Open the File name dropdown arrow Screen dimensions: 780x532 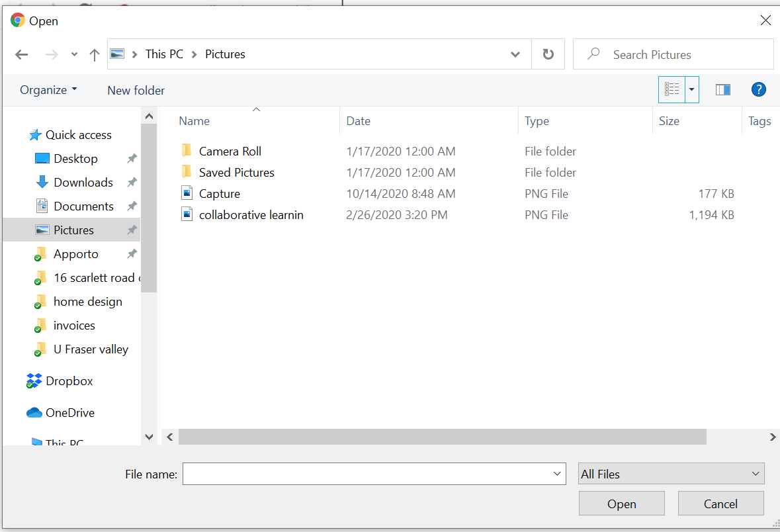(557, 474)
